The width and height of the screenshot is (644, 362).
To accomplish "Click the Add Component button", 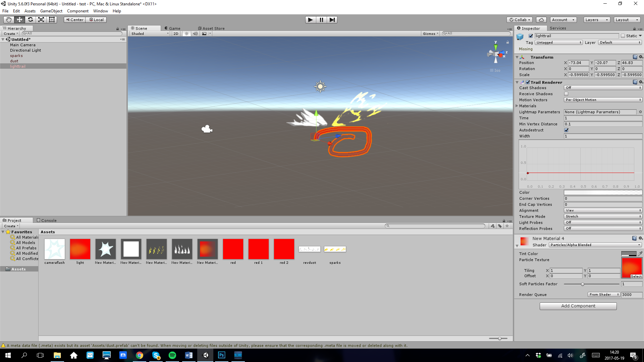I will click(578, 306).
